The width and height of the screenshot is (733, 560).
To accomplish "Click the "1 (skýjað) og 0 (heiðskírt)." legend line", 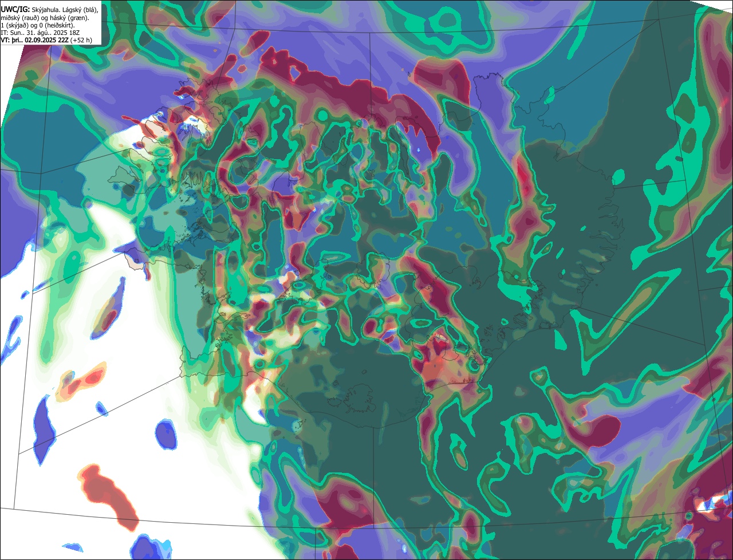I will pyautogui.click(x=38, y=25).
